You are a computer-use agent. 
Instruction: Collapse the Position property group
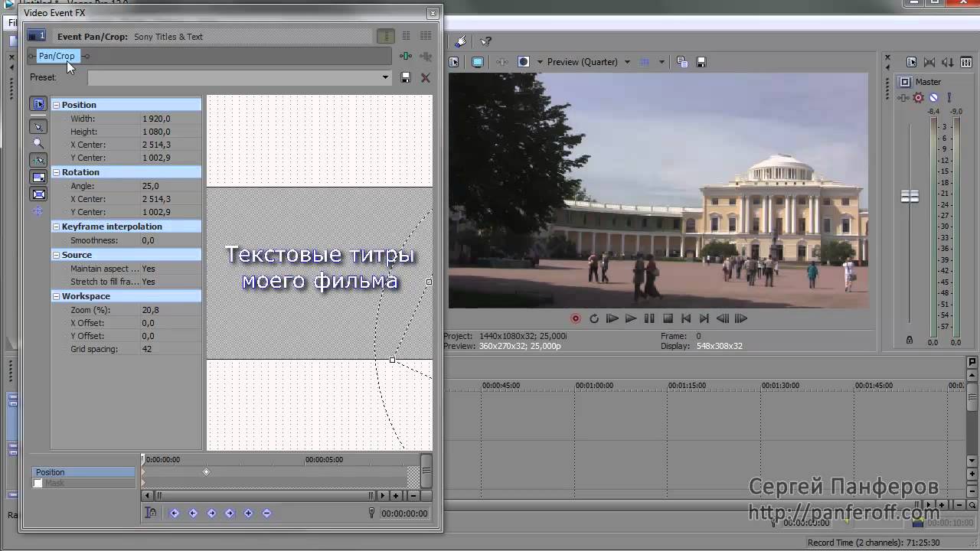tap(56, 105)
